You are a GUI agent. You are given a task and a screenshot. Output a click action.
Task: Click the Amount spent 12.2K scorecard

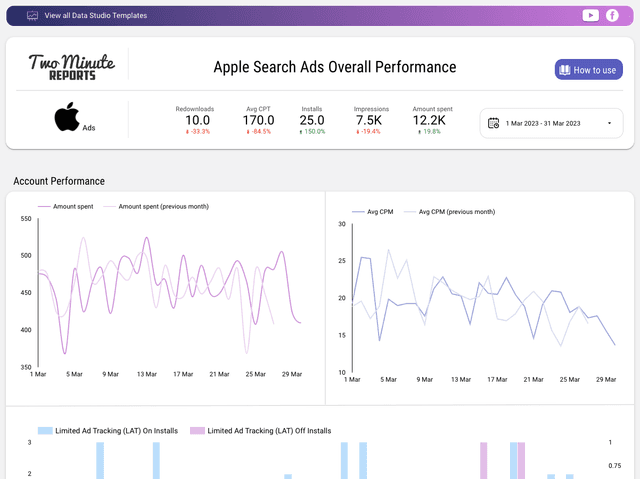point(432,120)
